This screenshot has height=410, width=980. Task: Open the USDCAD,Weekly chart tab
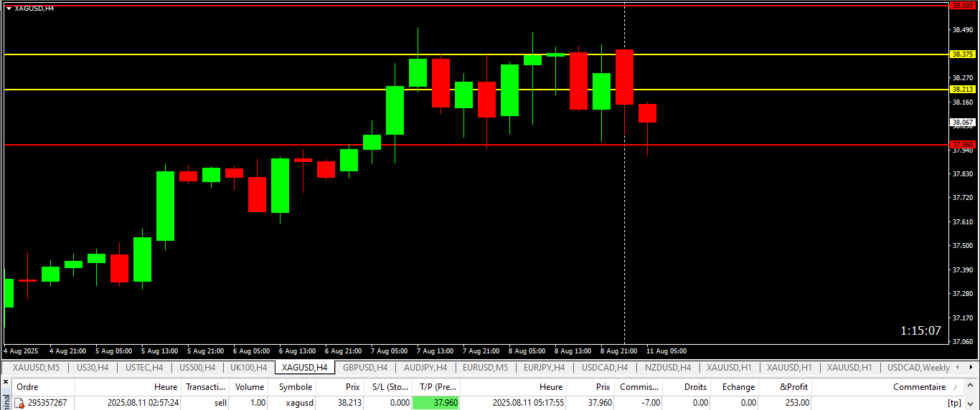(918, 367)
